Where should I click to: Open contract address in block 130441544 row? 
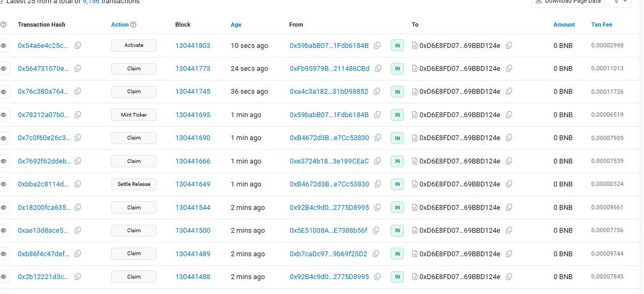click(x=460, y=207)
